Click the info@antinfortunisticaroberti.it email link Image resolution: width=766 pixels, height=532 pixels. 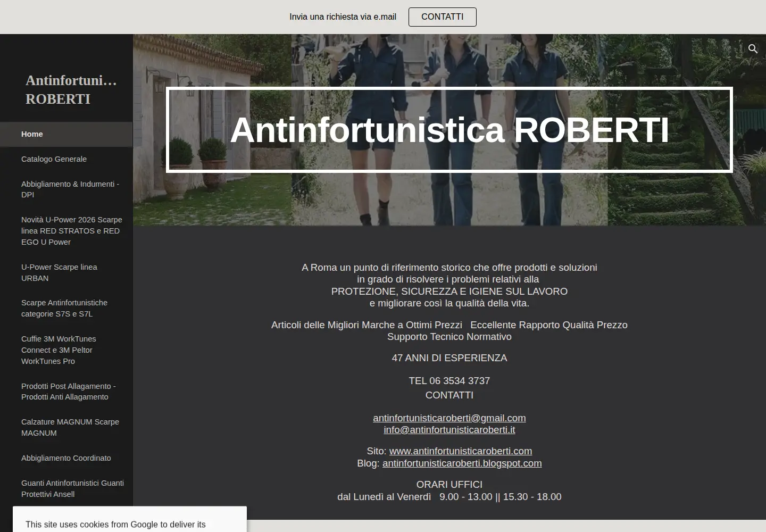coord(449,430)
